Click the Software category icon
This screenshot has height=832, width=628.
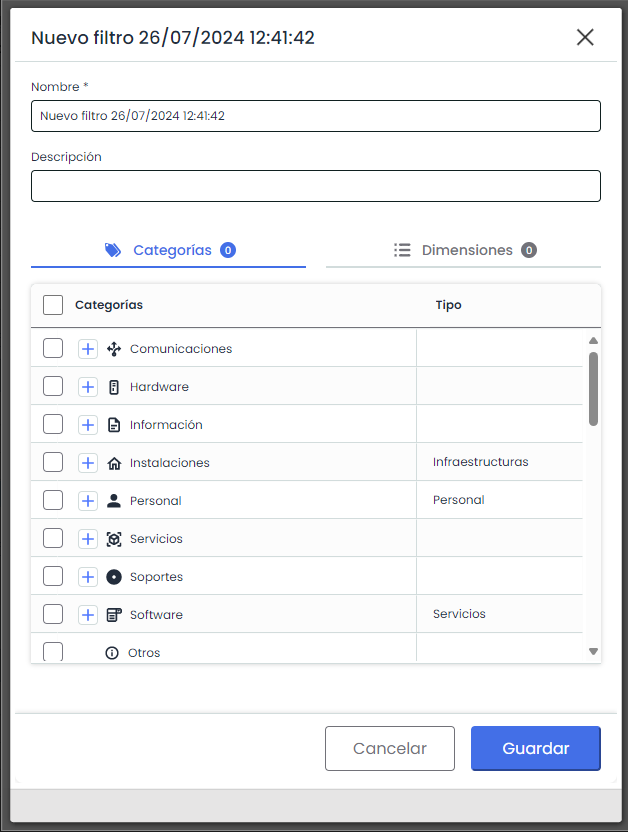coord(113,615)
